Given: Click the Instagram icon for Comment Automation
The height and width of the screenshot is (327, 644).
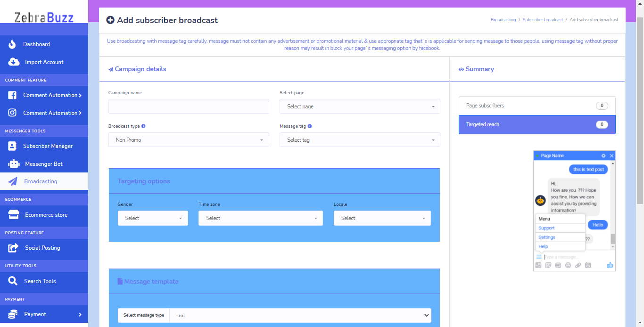Looking at the screenshot, I should click(x=12, y=113).
